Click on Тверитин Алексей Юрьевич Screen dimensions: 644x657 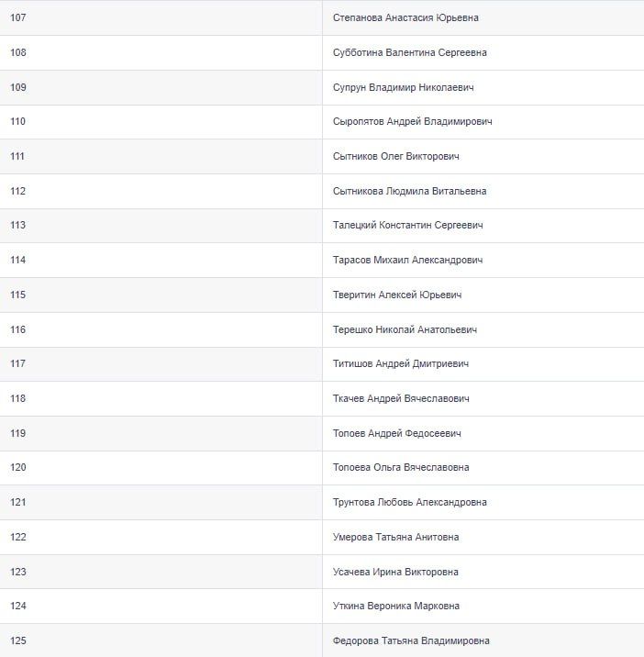pyautogui.click(x=397, y=295)
